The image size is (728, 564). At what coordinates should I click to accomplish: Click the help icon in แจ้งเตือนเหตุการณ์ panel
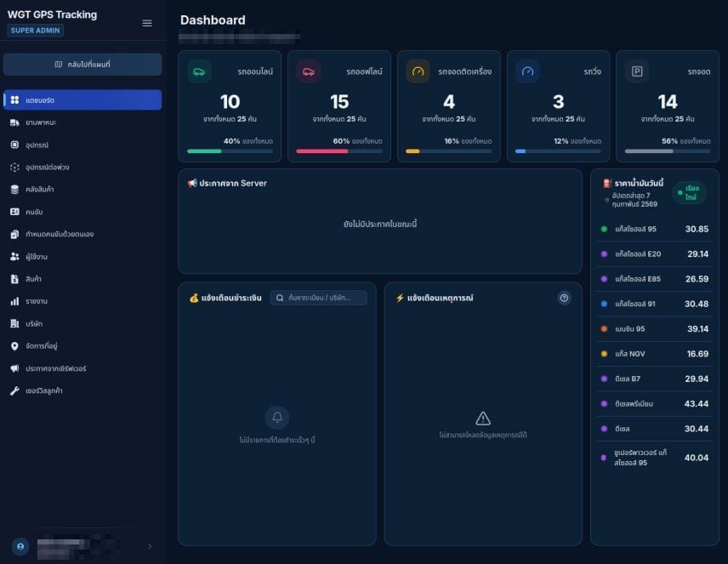click(564, 298)
